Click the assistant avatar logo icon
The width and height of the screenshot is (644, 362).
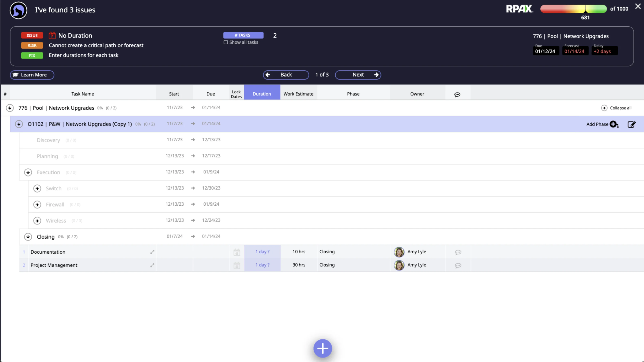point(18,10)
